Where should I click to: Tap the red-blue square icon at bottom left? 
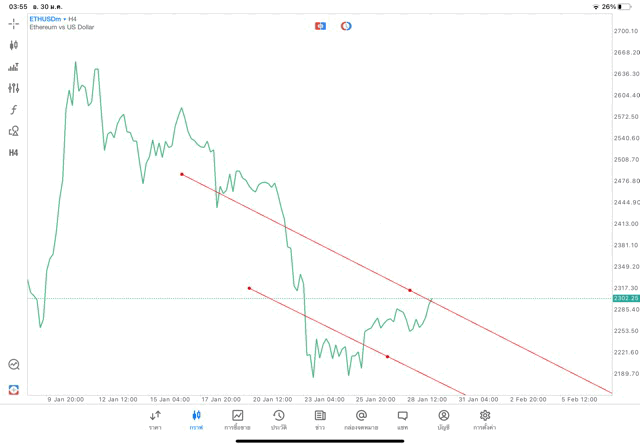pyautogui.click(x=14, y=389)
